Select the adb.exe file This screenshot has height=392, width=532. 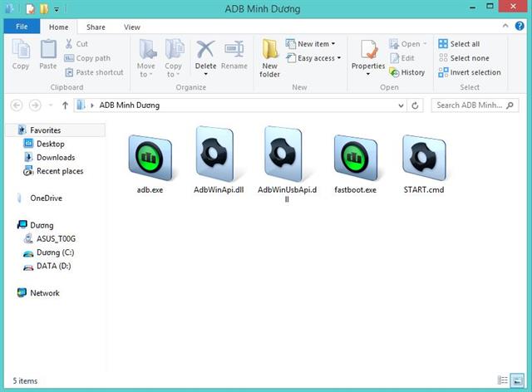coord(150,164)
